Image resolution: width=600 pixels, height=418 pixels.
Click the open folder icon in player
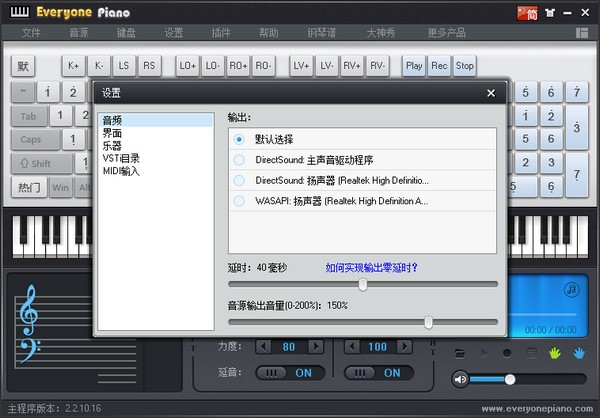point(460,352)
